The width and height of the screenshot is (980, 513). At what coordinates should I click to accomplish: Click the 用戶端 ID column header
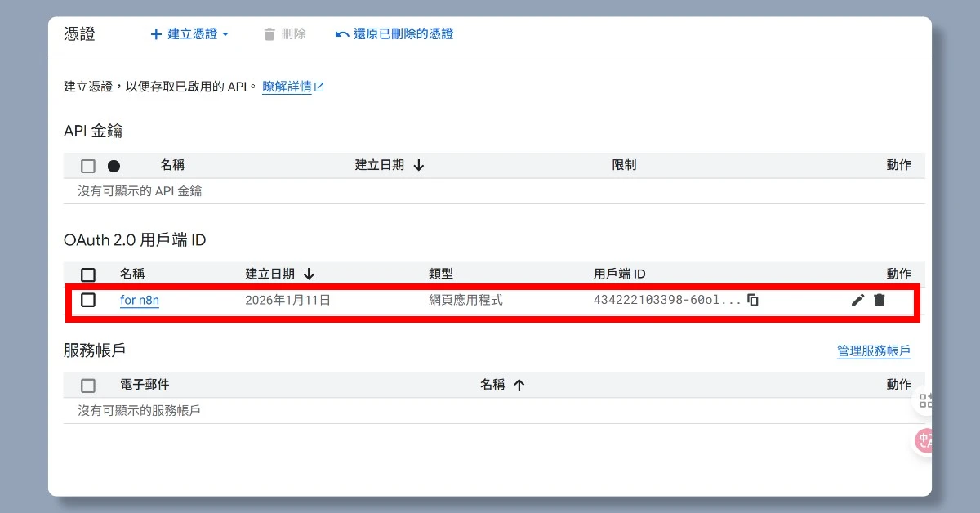click(620, 274)
